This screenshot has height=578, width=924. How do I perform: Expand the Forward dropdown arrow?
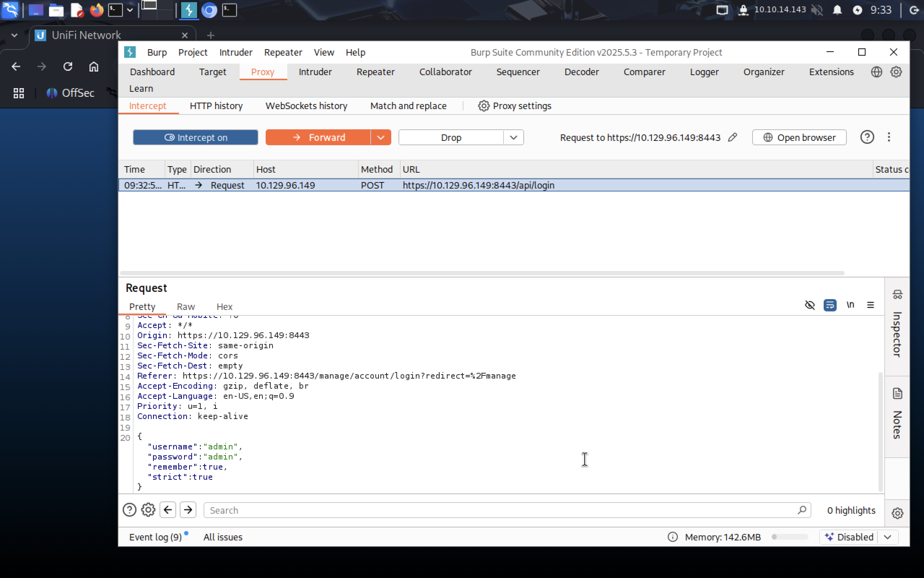coord(381,137)
